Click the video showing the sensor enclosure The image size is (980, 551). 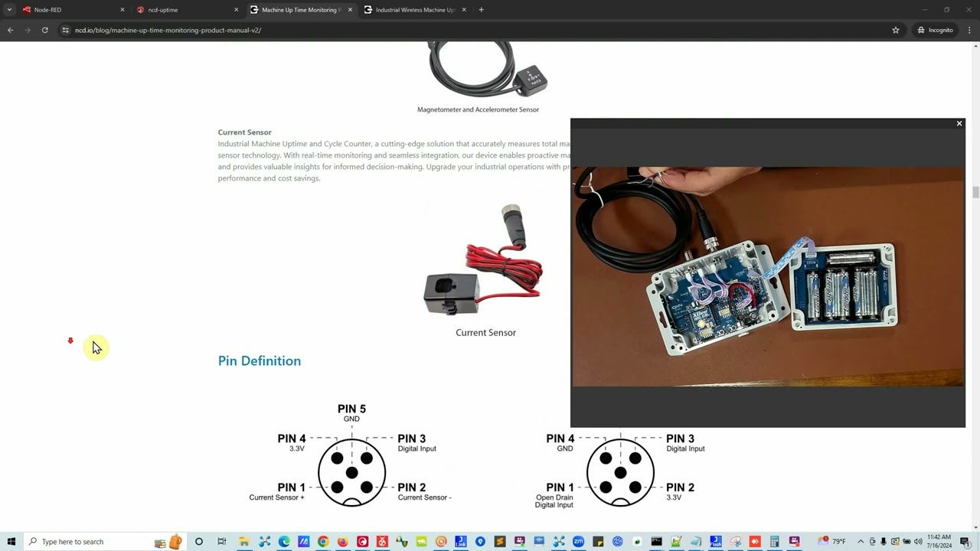[768, 276]
